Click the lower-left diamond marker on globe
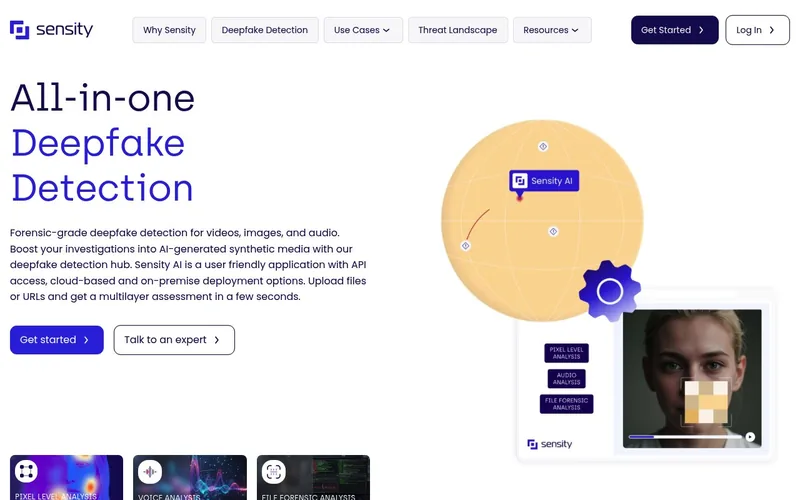The height and width of the screenshot is (500, 800). coord(465,246)
